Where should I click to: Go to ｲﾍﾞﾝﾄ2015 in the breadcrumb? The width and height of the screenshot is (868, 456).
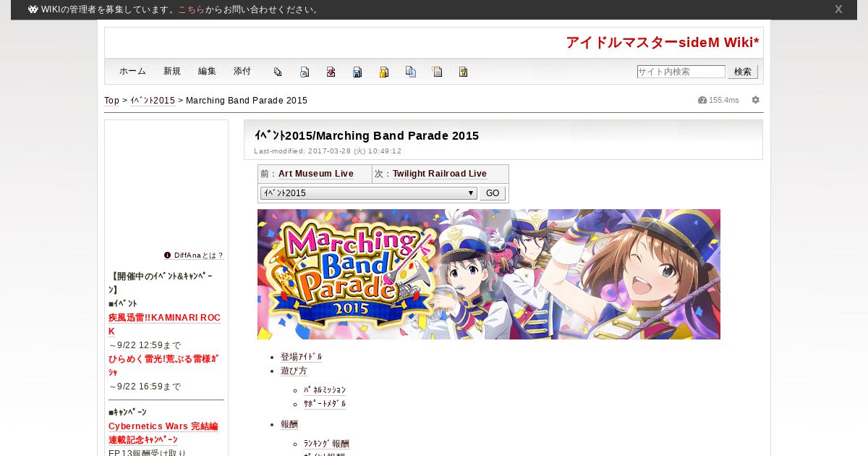(x=153, y=101)
